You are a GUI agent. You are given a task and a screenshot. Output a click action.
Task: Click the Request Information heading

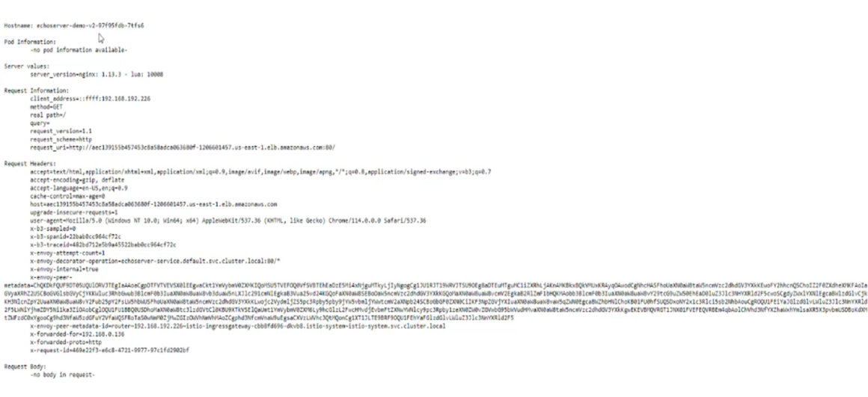[37, 90]
